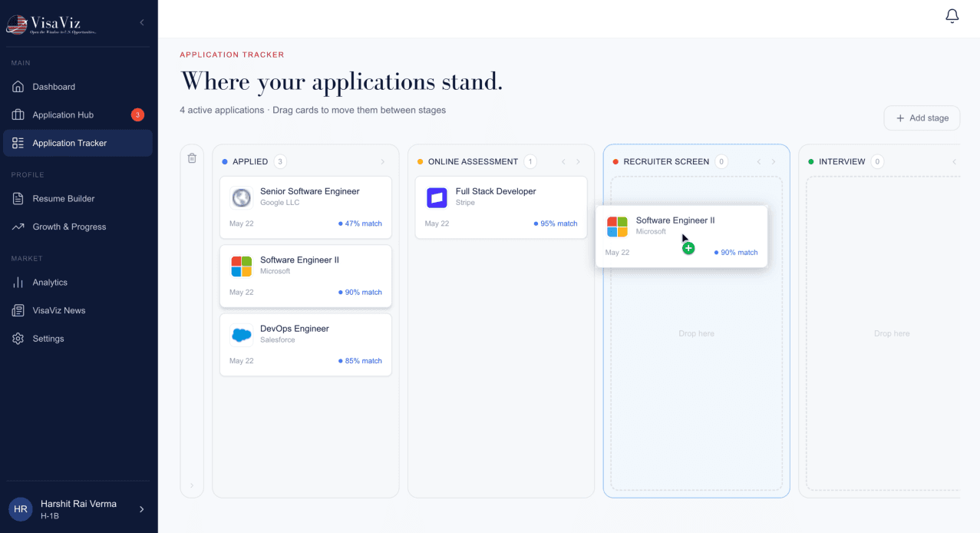The width and height of the screenshot is (980, 533).
Task: Open Analytics page
Action: (x=78, y=283)
